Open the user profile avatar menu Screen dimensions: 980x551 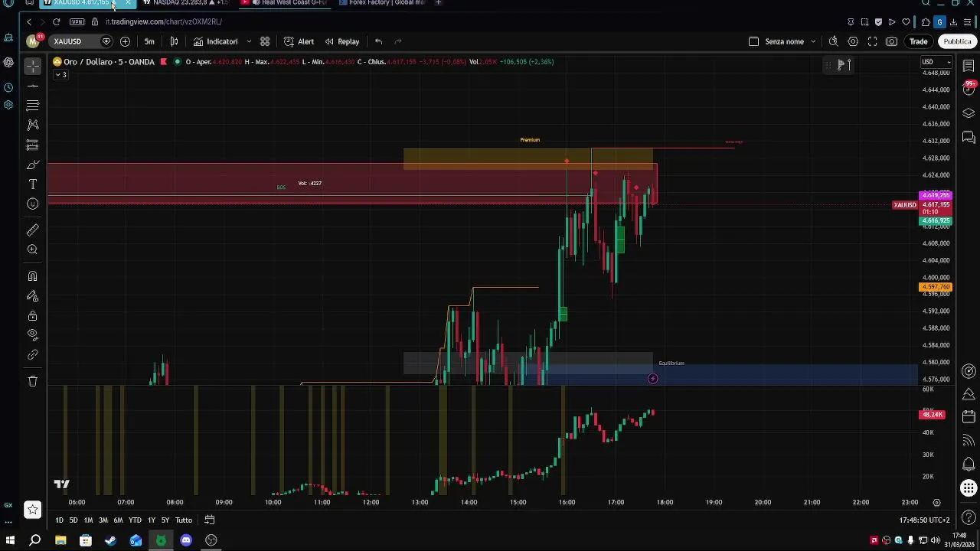32,41
